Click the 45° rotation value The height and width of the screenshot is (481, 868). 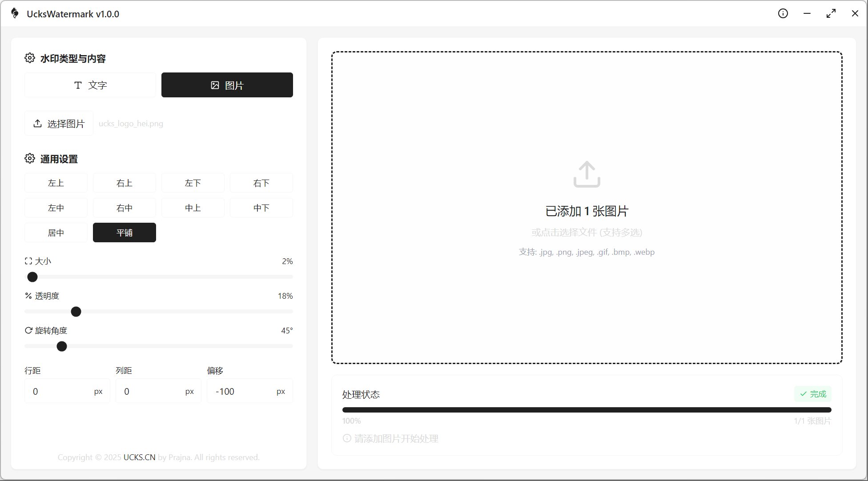click(x=287, y=330)
